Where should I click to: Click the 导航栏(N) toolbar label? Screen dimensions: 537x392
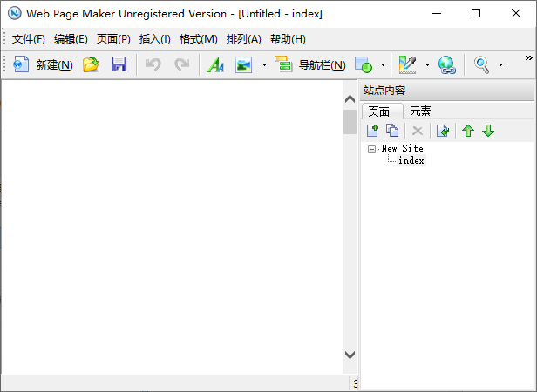coord(322,64)
